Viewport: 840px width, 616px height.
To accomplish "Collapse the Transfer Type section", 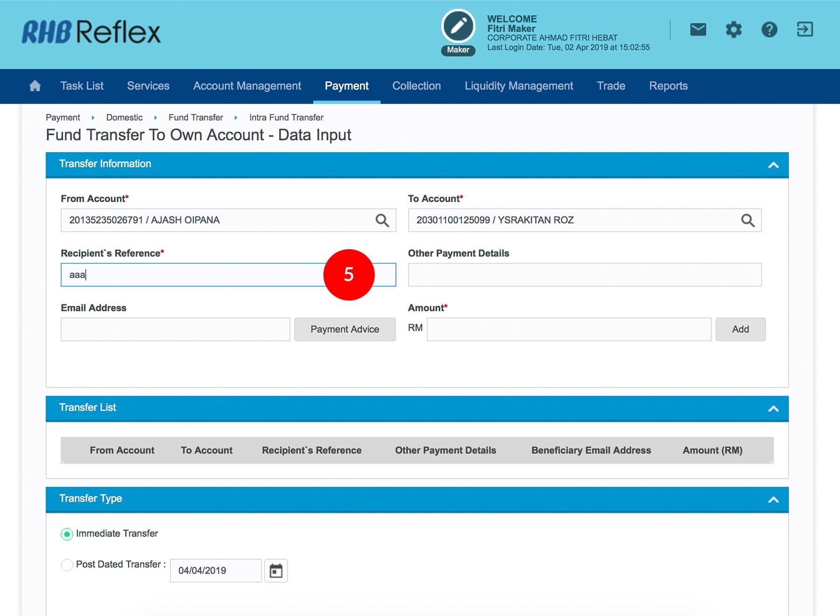I will [773, 500].
